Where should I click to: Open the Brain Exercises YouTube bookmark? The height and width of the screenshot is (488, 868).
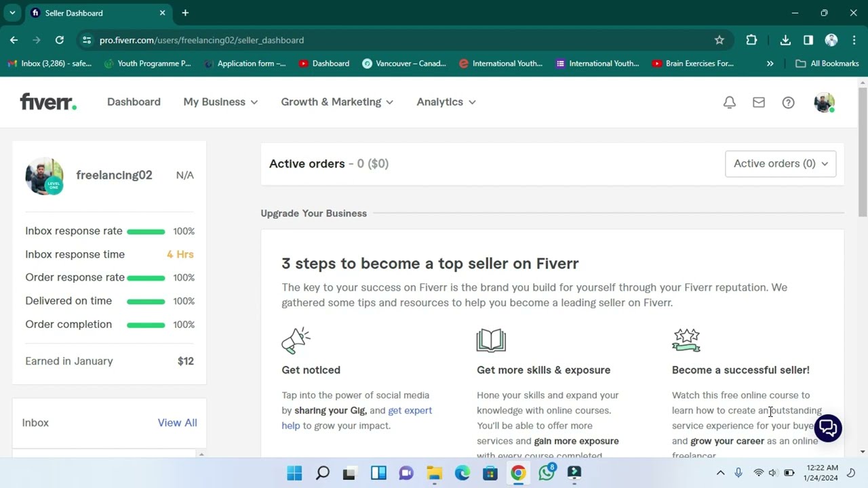click(692, 63)
